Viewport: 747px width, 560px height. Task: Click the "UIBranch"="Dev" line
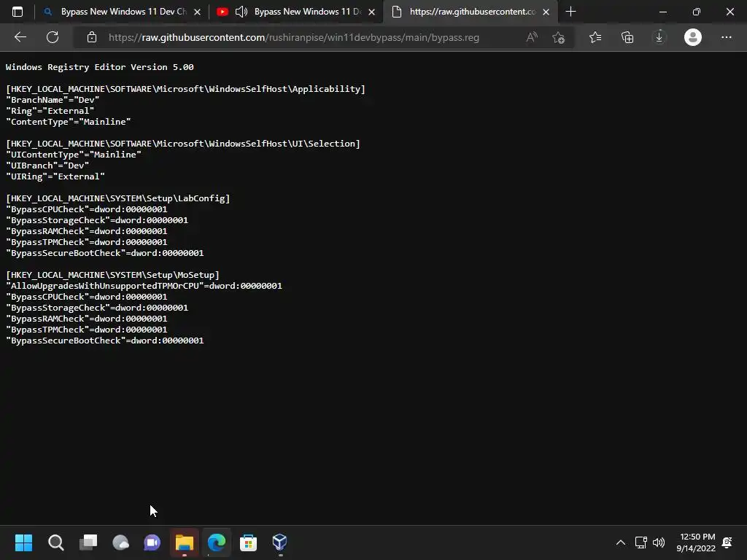47,166
